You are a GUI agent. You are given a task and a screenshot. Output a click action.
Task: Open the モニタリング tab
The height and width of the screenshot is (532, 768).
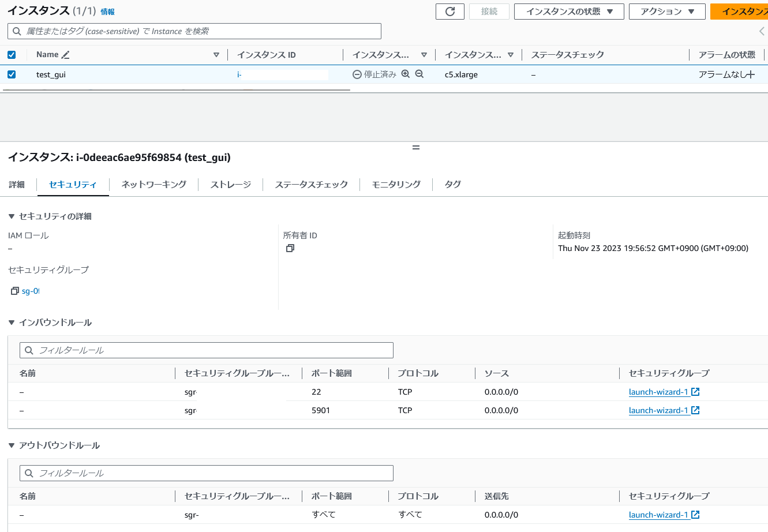click(396, 185)
